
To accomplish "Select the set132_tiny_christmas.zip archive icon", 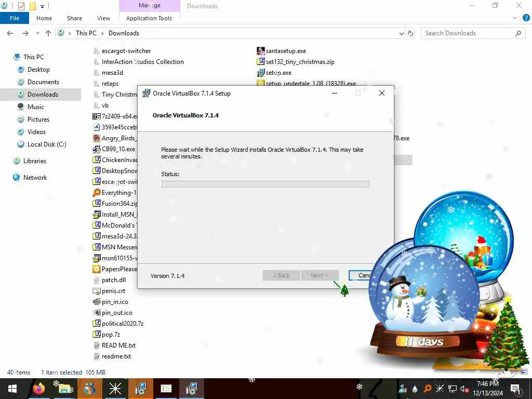I will (x=261, y=62).
